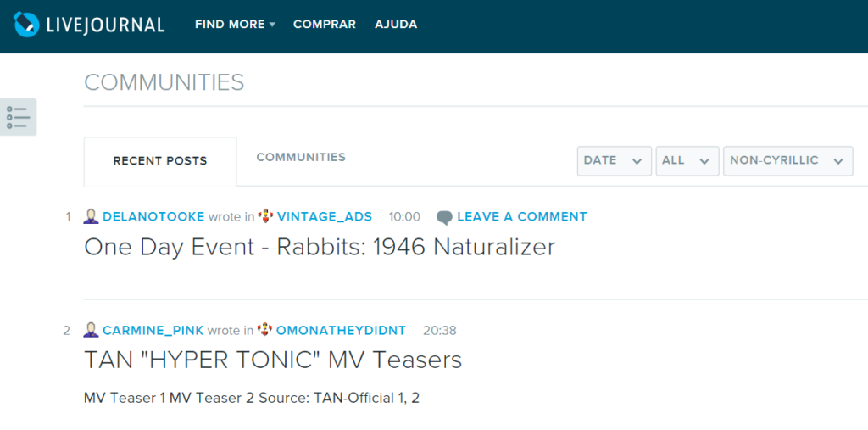Open the Date sort dropdown
This screenshot has height=430, width=868.
pyautogui.click(x=614, y=160)
